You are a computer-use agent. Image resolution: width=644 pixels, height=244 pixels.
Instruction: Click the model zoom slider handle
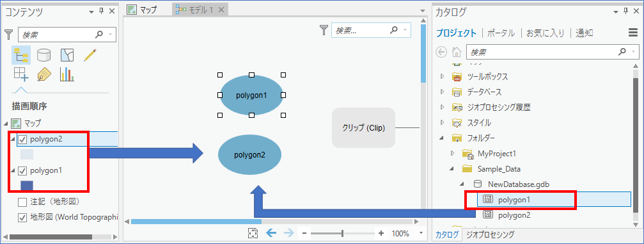342,233
